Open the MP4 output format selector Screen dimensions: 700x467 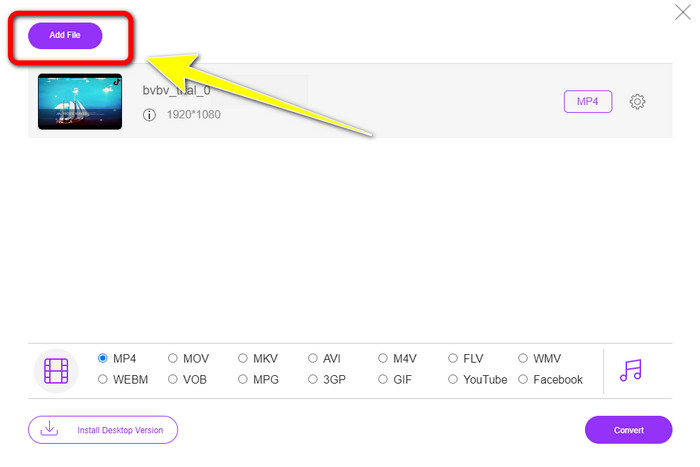[x=587, y=101]
